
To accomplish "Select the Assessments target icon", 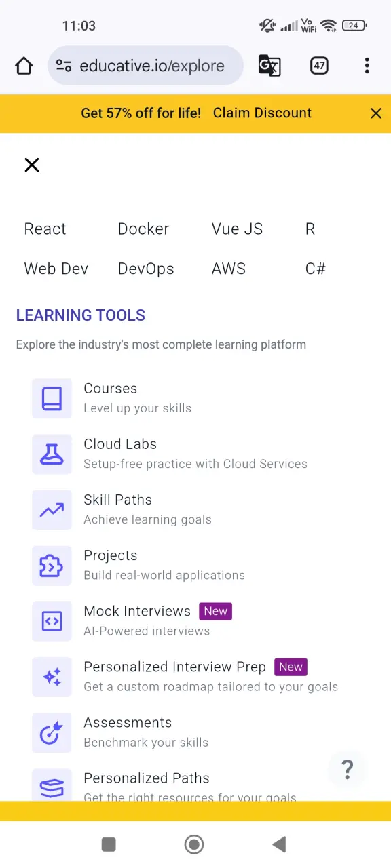I will (x=52, y=732).
